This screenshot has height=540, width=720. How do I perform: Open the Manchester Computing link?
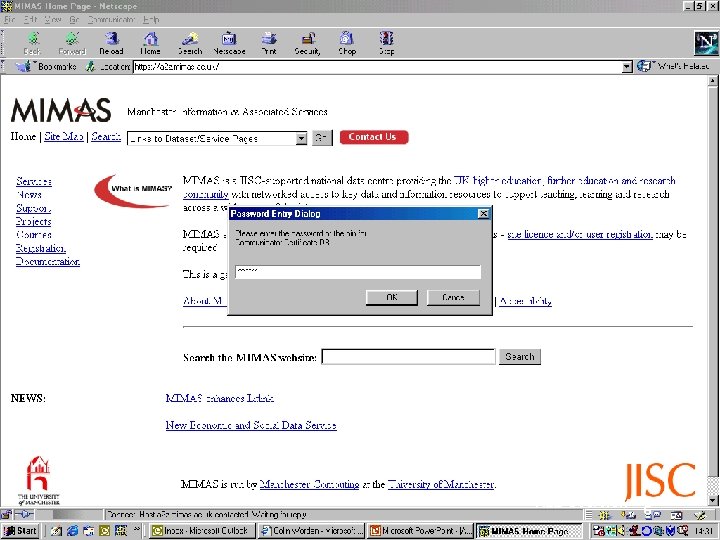(309, 484)
